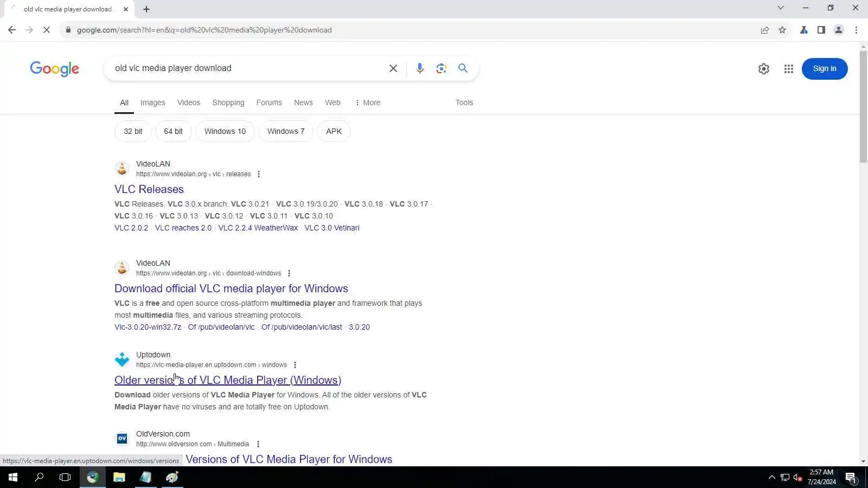868x488 pixels.
Task: Close the 'old vlc media player download' tab
Action: point(126,9)
